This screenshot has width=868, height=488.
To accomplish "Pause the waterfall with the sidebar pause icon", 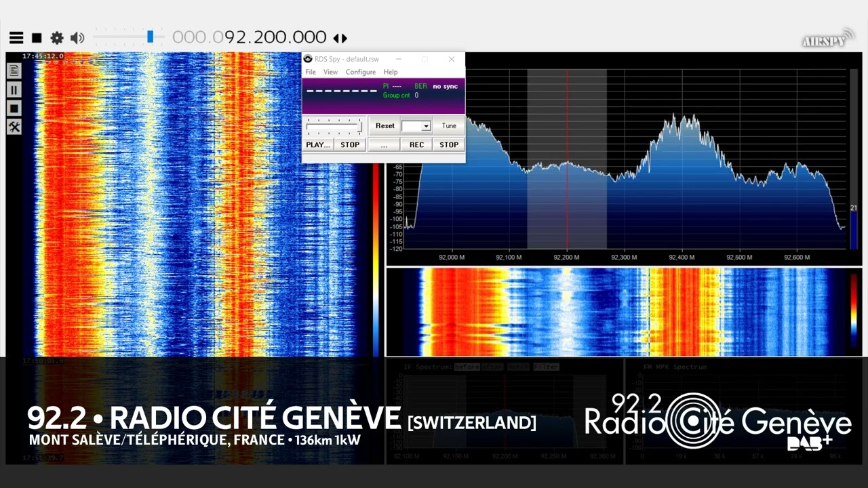I will click(x=14, y=89).
